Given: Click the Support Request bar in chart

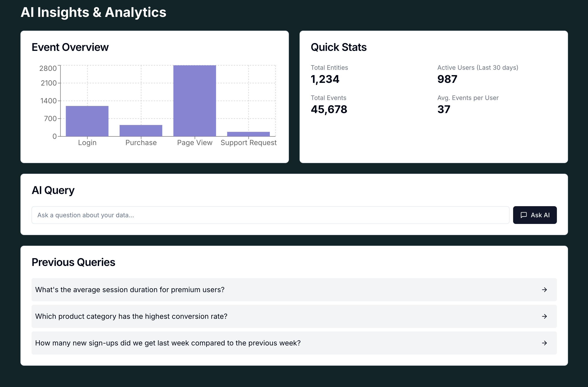Looking at the screenshot, I should pos(248,134).
